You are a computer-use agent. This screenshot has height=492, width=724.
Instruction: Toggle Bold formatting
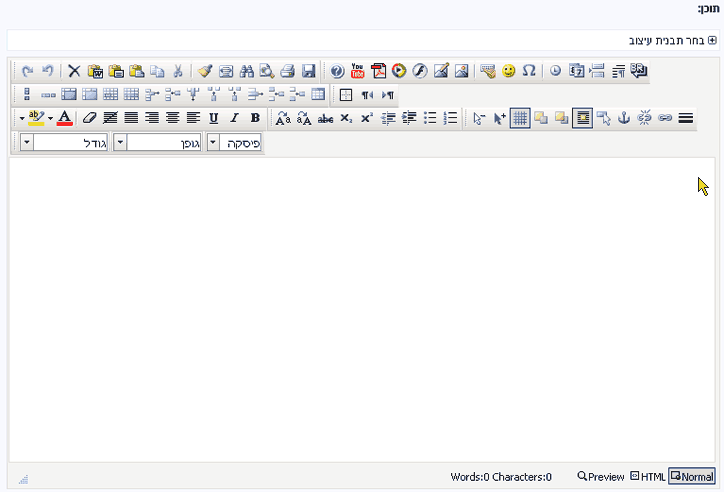[x=255, y=118]
